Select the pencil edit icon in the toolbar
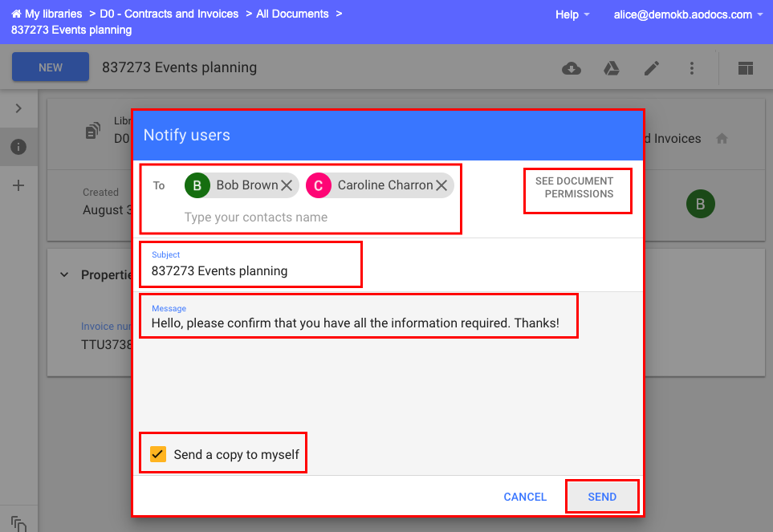 click(651, 68)
